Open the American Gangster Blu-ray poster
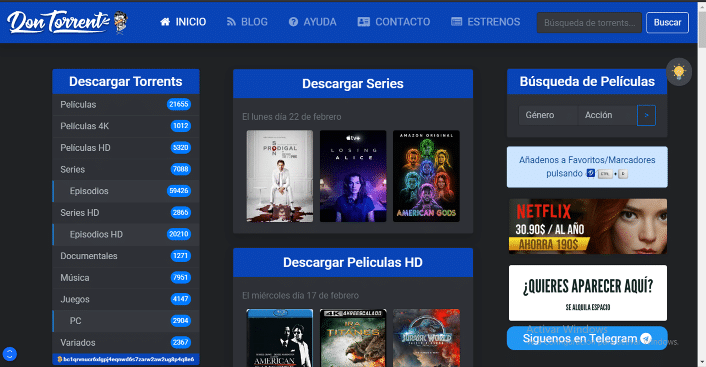This screenshot has width=706, height=367. tap(280, 338)
